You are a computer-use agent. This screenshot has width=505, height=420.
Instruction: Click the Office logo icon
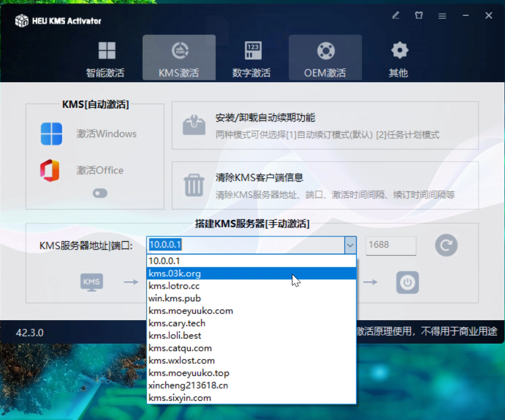coord(50,170)
